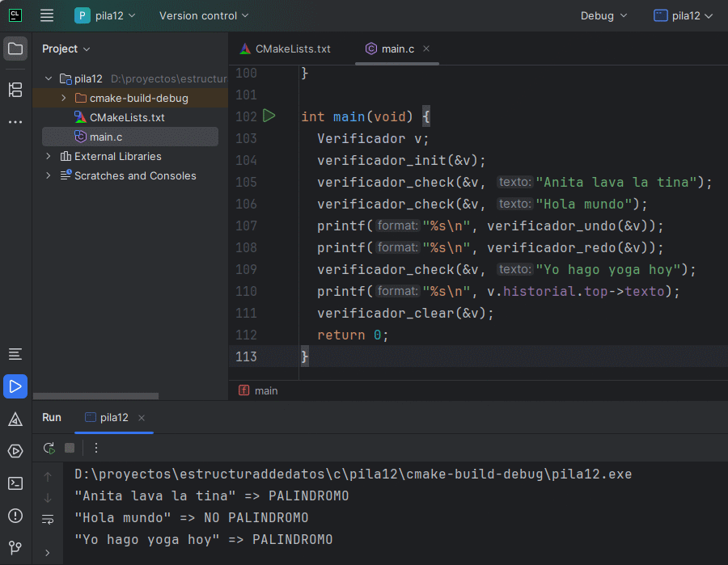Select main.c in the project tree

(x=106, y=137)
